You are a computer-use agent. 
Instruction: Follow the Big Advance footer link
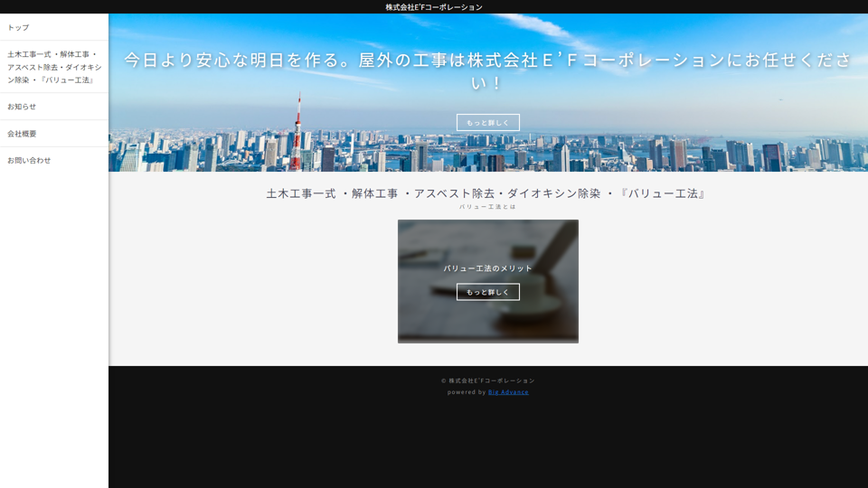coord(508,392)
